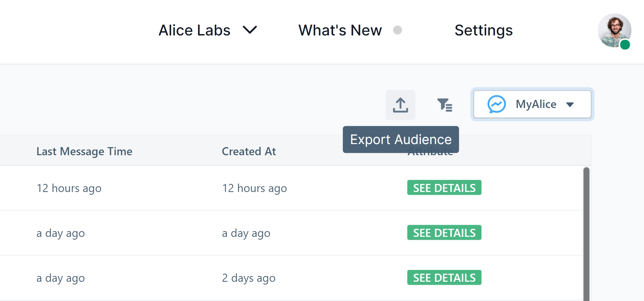Click SEE DETAILS for the 12 hours ago row

pyautogui.click(x=444, y=188)
